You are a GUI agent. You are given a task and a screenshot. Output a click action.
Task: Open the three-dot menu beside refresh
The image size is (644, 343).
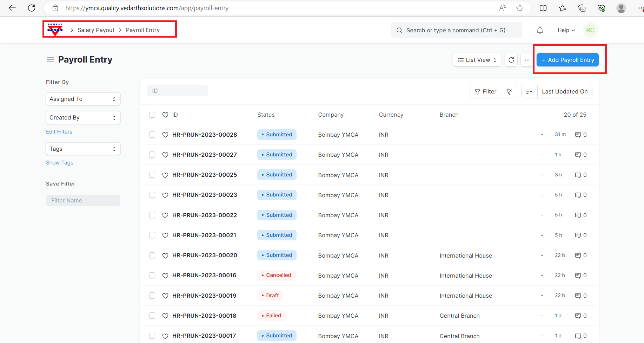coord(527,60)
